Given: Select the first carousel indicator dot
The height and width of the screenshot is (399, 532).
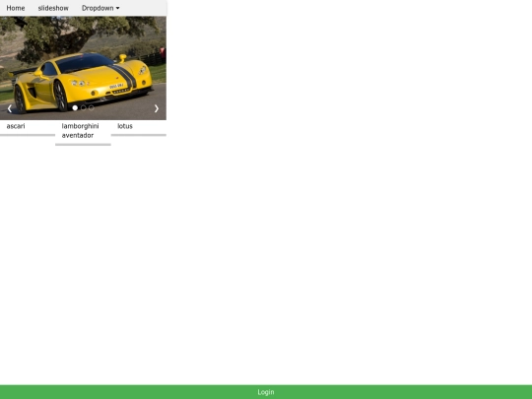Looking at the screenshot, I should click(x=75, y=108).
